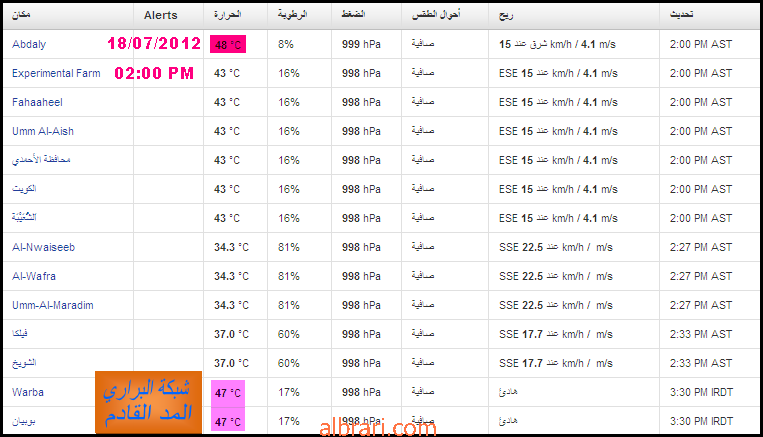763x437 pixels.
Task: Select the SSE 22.5 wind reading for Umm-Al-Maradim
Action: [x=556, y=305]
